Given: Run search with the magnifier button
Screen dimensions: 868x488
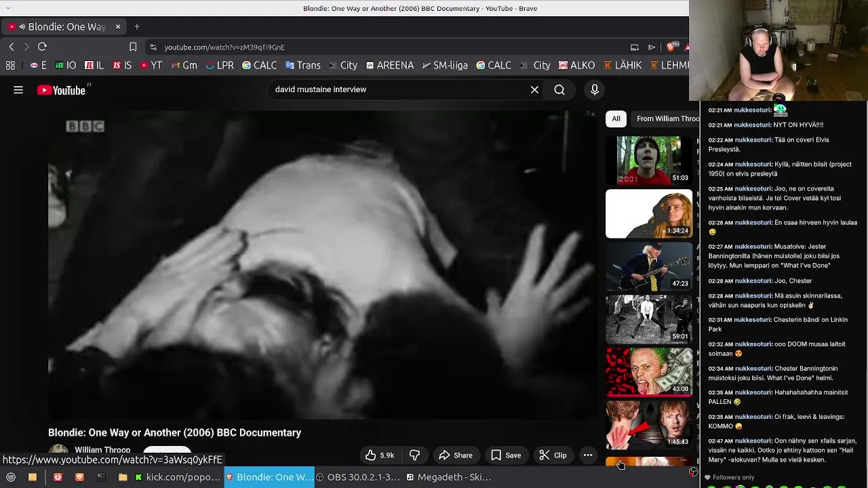Looking at the screenshot, I should pos(559,89).
